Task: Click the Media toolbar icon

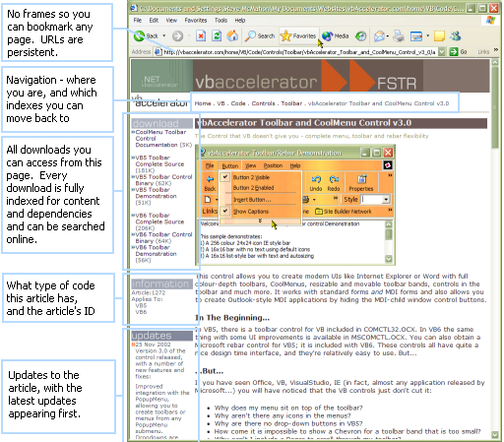Action: pos(336,35)
